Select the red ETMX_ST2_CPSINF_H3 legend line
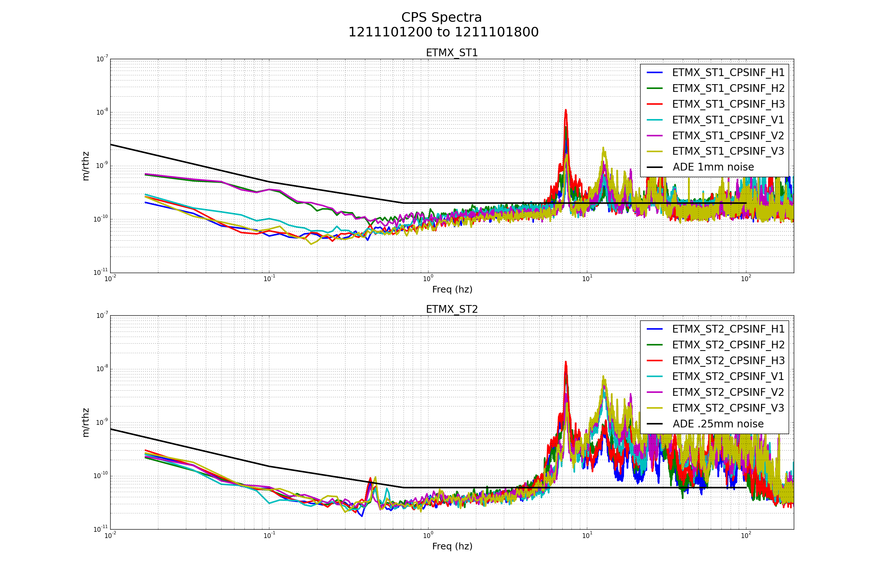Image resolution: width=882 pixels, height=588 pixels. 655,361
